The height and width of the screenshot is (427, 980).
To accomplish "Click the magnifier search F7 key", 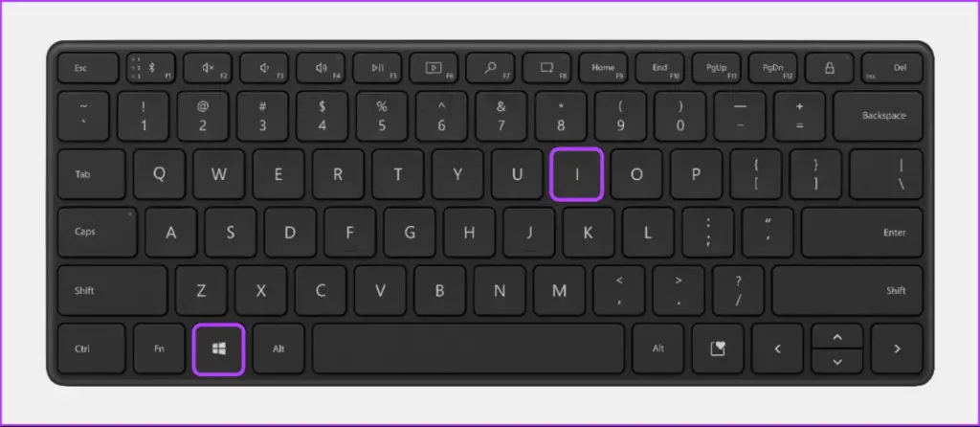I will (490, 68).
